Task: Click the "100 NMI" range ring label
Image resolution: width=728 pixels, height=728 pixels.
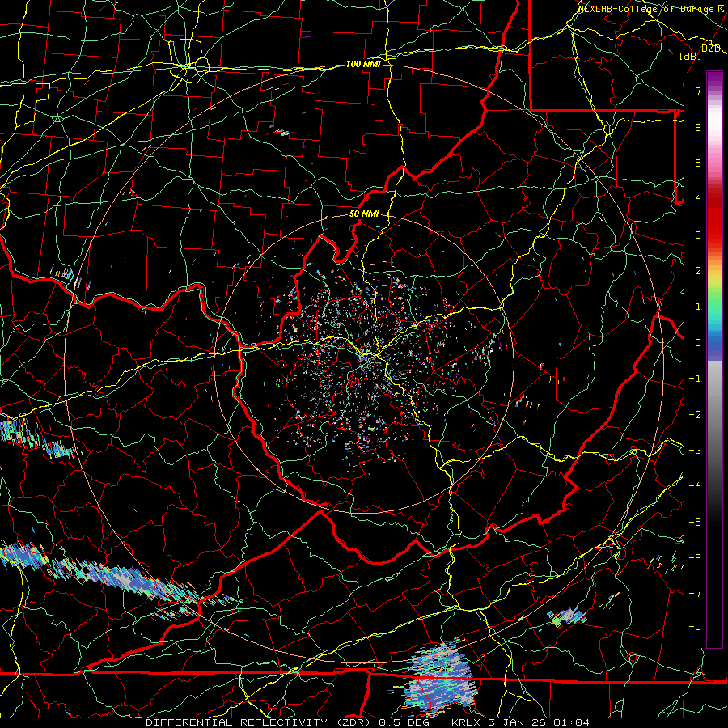Action: (363, 64)
